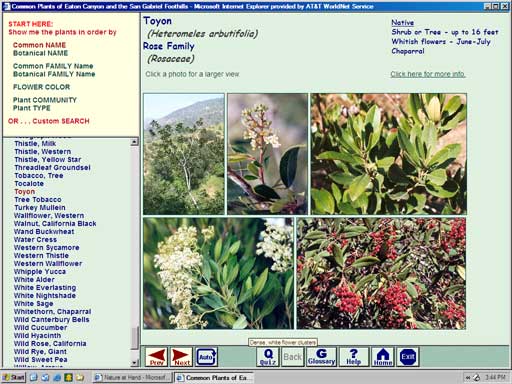
Task: Select Tree Tobacco entry
Action: pos(38,200)
